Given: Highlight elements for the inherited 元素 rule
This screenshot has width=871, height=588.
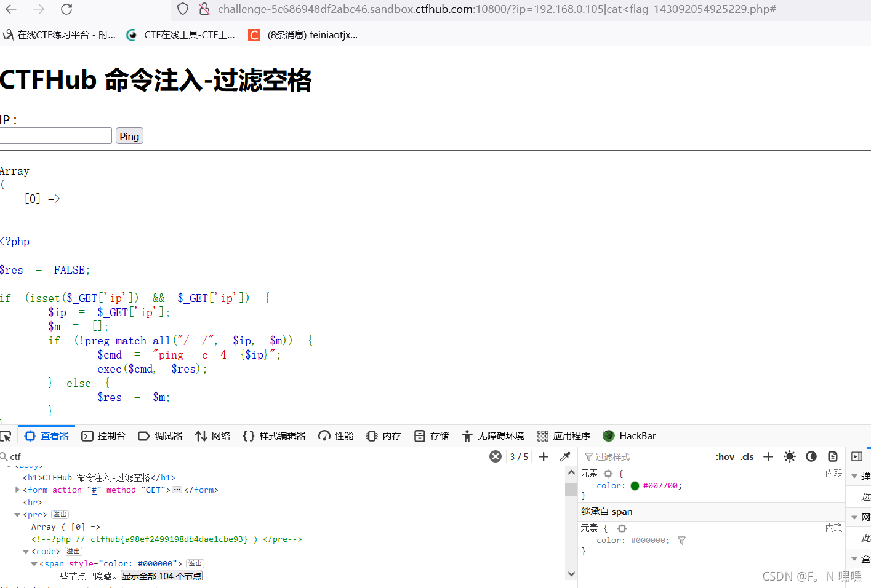Looking at the screenshot, I should pos(622,528).
